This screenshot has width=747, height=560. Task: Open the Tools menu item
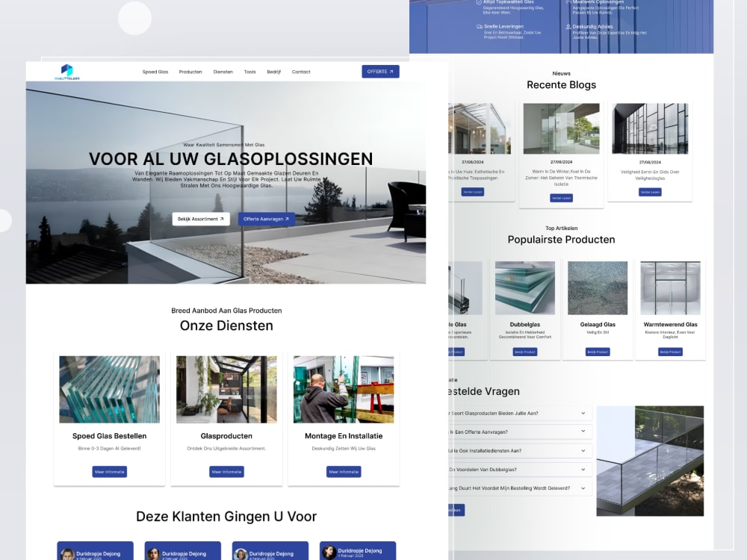coord(249,72)
